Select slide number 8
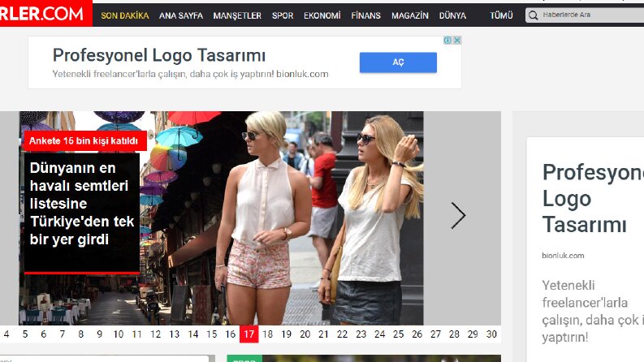 coord(81,334)
